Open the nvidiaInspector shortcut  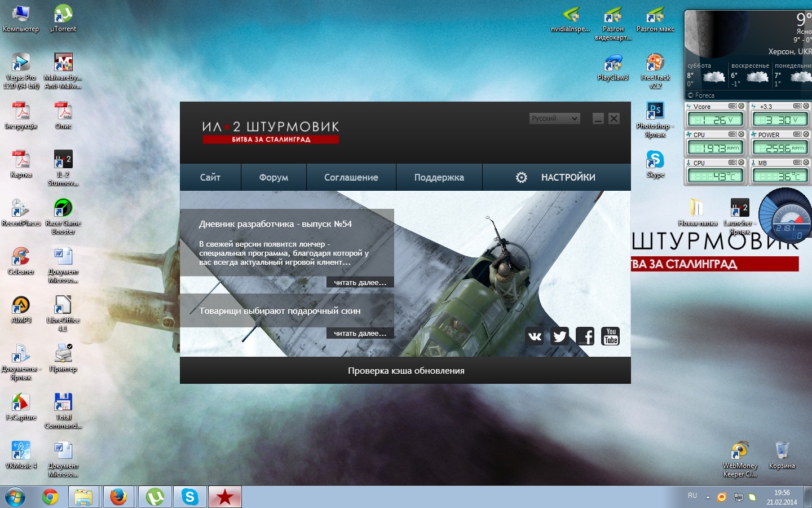click(571, 19)
